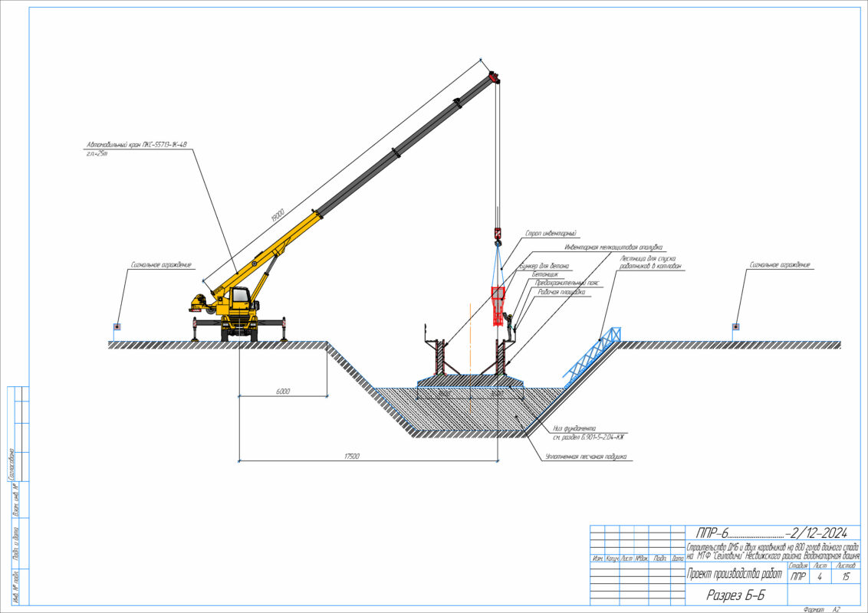Select the 'Изм.' column header
The image size is (868, 613).
point(597,559)
